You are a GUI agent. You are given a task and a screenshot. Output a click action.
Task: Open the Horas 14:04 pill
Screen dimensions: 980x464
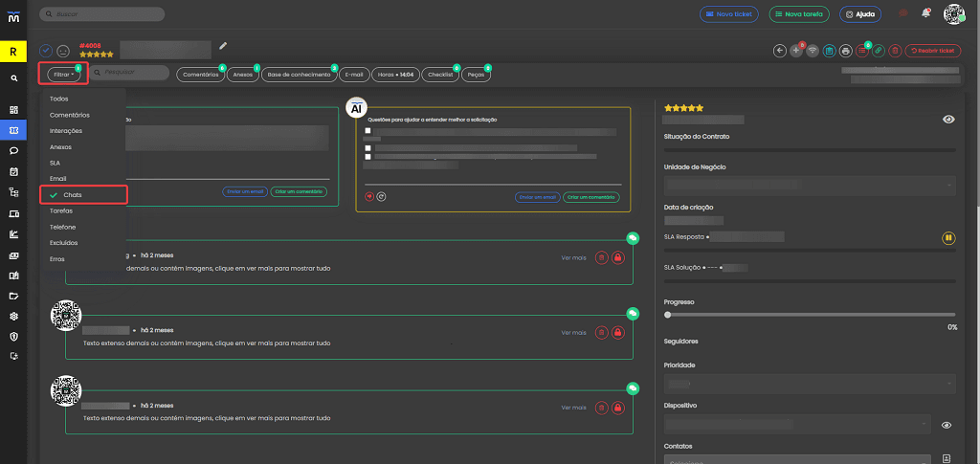coord(395,75)
